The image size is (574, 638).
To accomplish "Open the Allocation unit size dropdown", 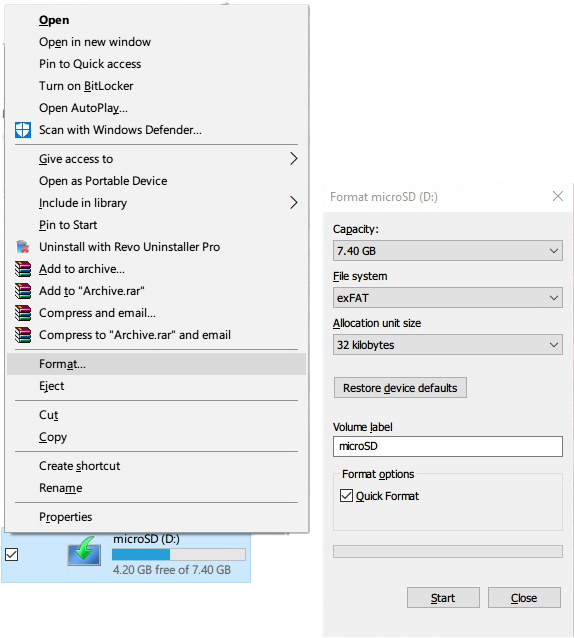I will [447, 345].
